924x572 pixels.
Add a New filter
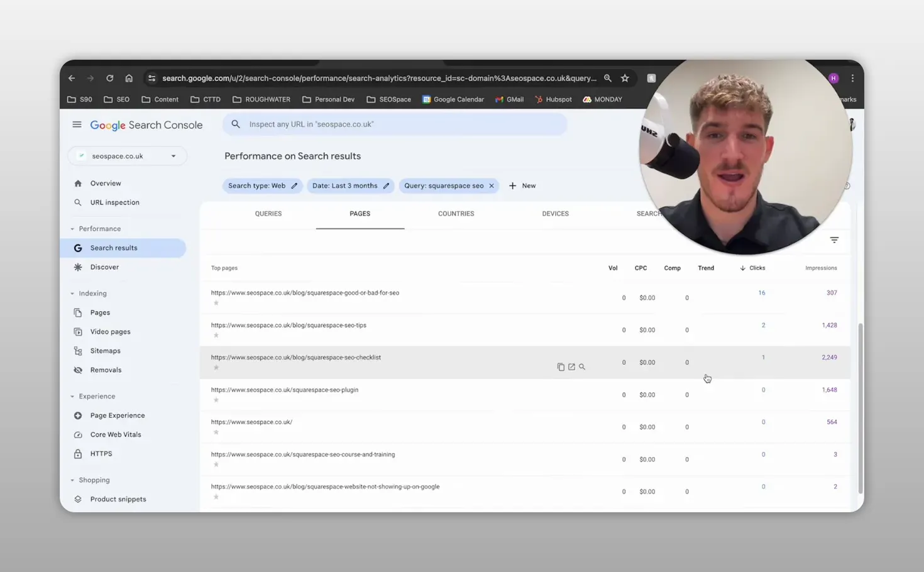tap(522, 186)
